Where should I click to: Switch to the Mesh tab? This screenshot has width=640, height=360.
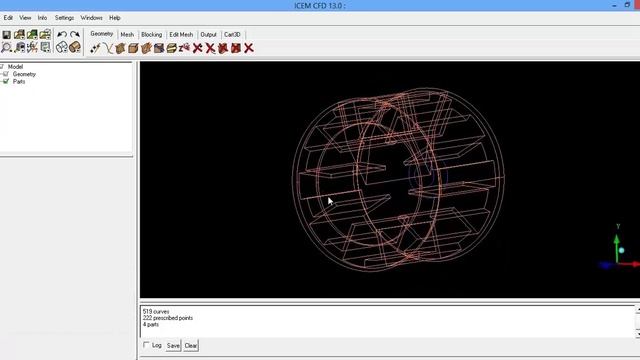tap(127, 35)
